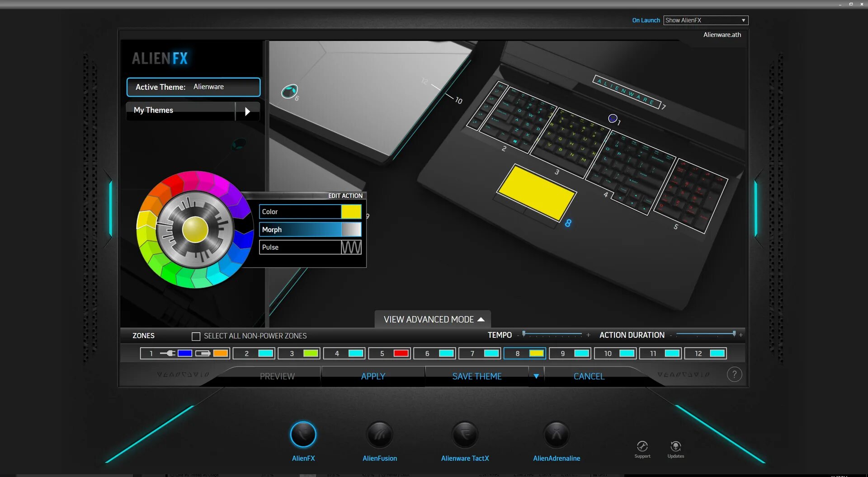Screen dimensions: 868x477
Task: Click the right side cyan panel arrow
Action: tap(756, 208)
